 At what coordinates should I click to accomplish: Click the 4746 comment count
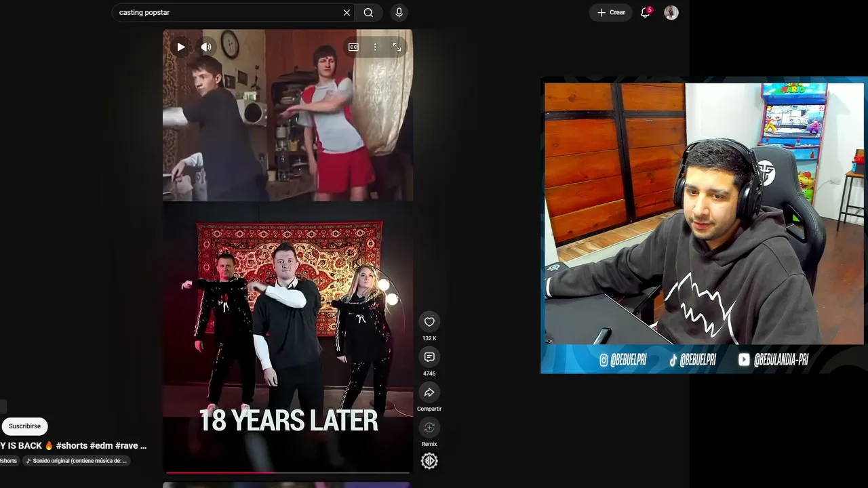pos(429,373)
